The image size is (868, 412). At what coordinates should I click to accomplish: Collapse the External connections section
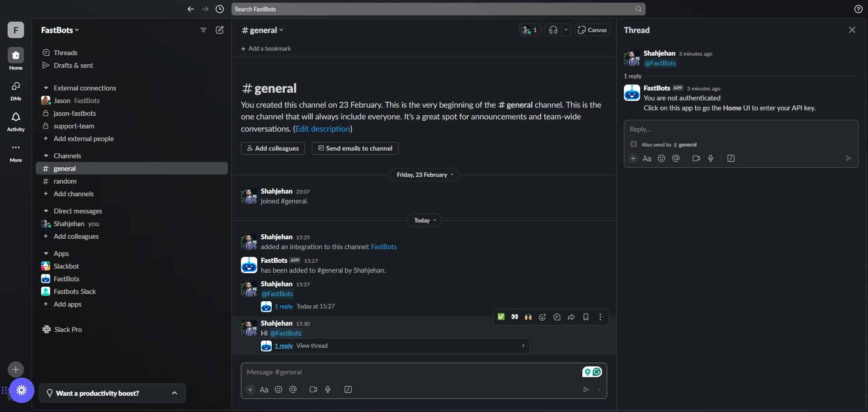tap(46, 88)
